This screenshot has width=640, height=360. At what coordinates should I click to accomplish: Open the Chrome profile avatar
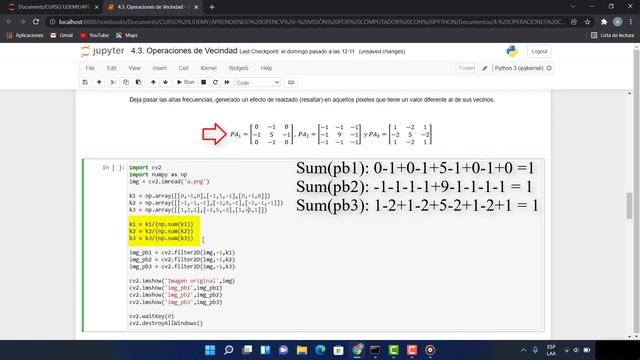tap(618, 22)
